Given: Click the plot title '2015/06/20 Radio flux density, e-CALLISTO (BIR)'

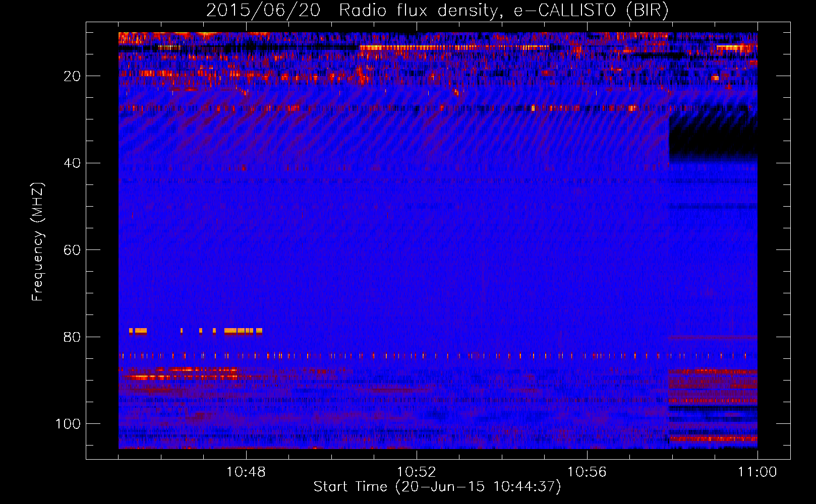Looking at the screenshot, I should tap(437, 11).
